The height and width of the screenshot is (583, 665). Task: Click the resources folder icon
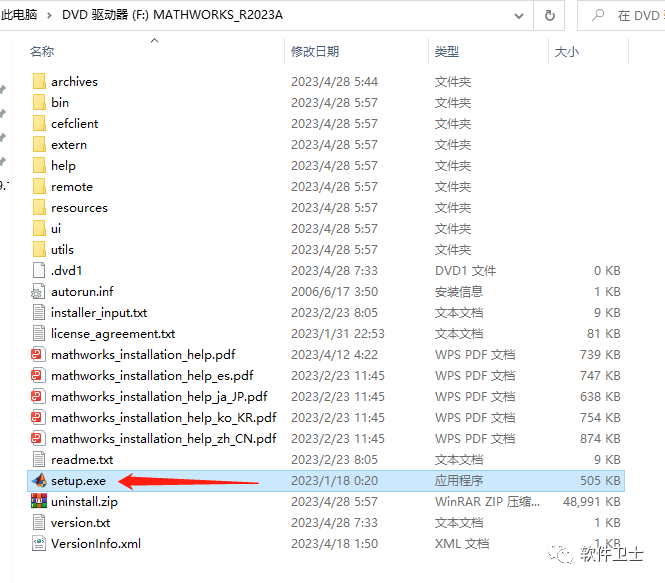(39, 207)
